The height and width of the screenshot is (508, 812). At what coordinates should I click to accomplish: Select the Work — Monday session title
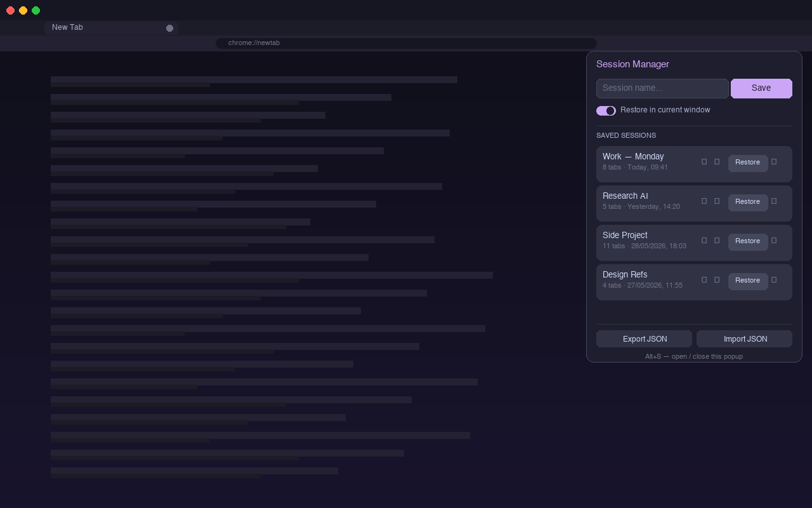pyautogui.click(x=633, y=156)
